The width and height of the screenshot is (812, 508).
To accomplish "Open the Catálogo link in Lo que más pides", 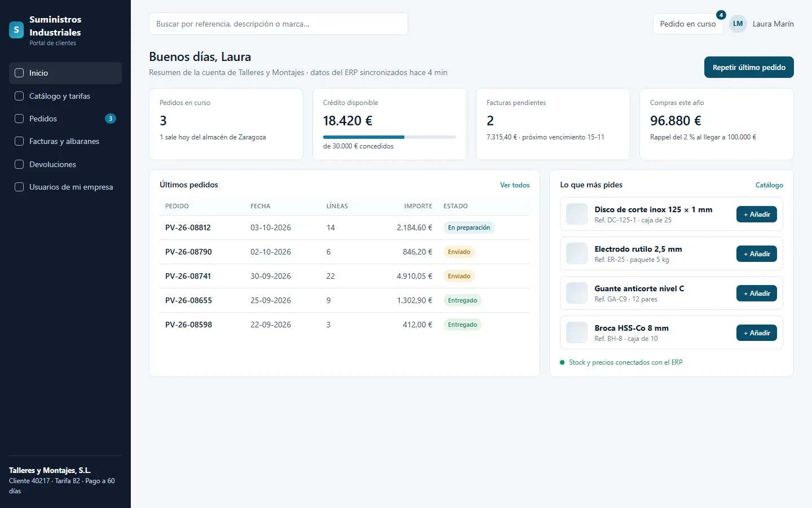I will [x=769, y=185].
